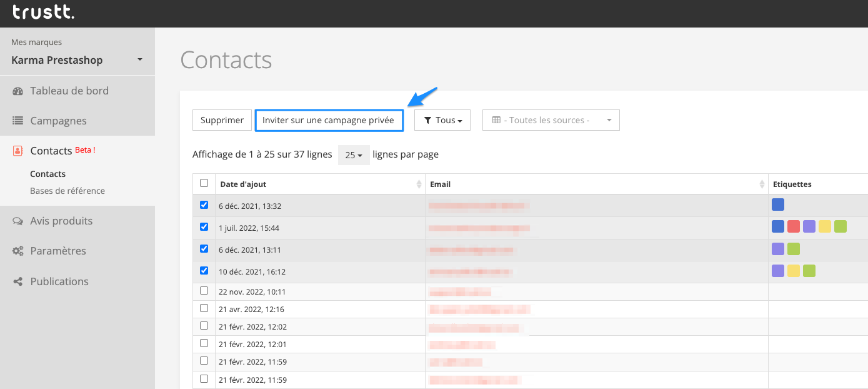Click the Campagnes list icon

point(17,121)
